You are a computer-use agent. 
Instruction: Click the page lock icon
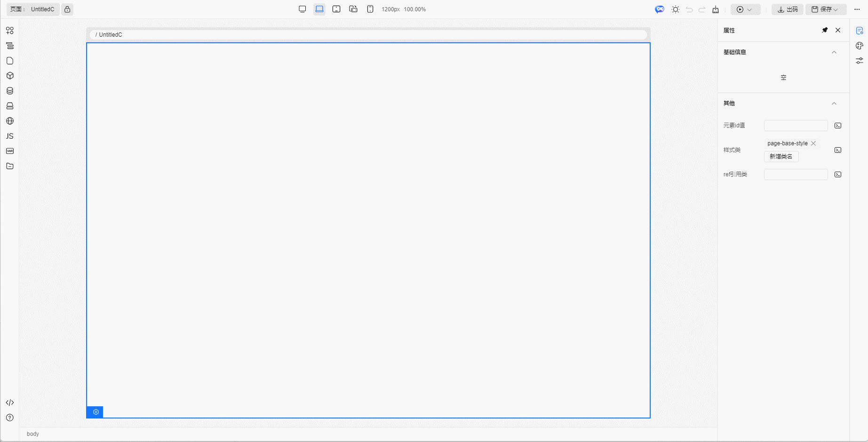[x=67, y=9]
